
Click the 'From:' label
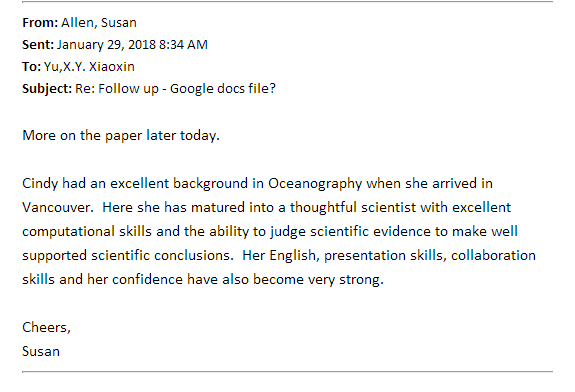[x=40, y=23]
